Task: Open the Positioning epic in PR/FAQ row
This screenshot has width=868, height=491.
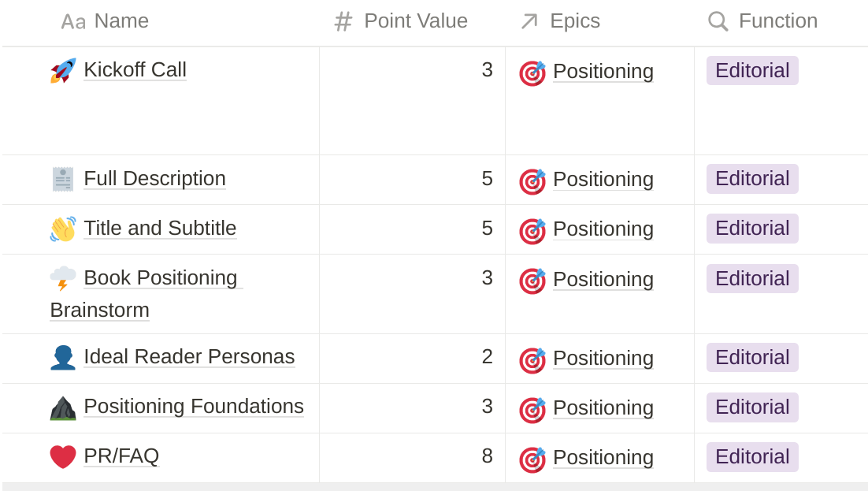Action: (603, 458)
